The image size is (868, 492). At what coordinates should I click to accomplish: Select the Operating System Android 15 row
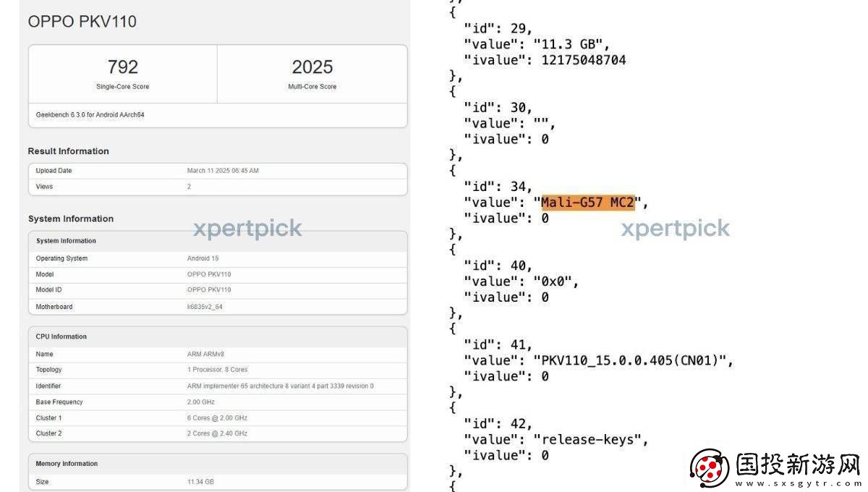(x=217, y=258)
